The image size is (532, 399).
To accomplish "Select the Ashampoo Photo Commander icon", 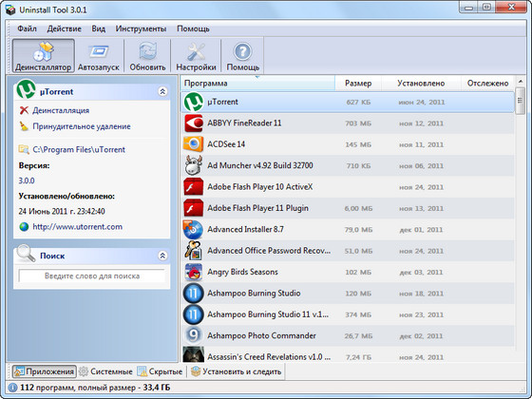I will click(194, 335).
